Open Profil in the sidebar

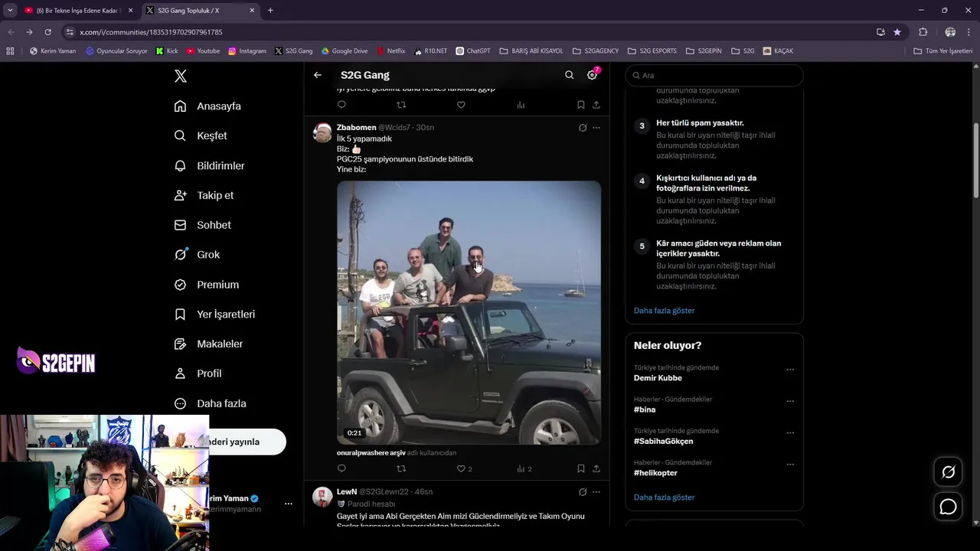pos(198,373)
